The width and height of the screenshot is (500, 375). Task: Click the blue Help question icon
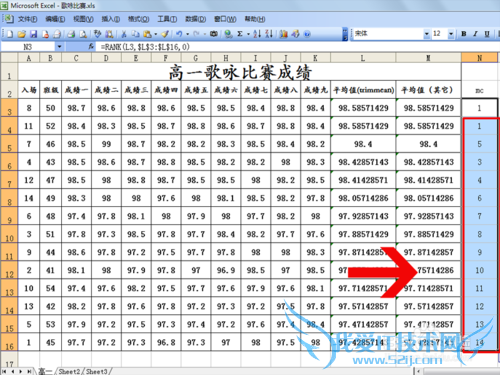click(307, 34)
